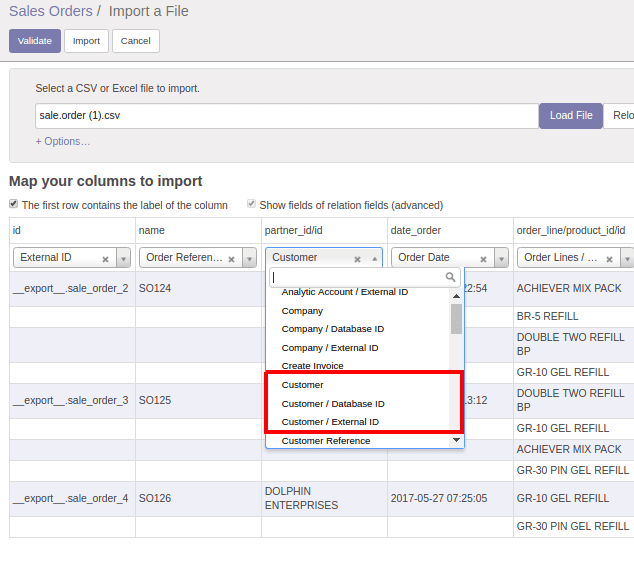
Task: Click 'date_order' column header
Action: pyautogui.click(x=450, y=230)
